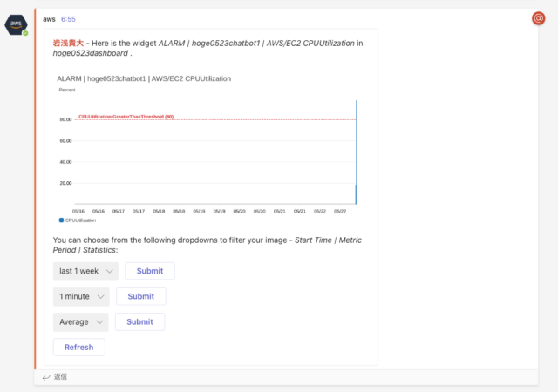Click the mentioned user name 岩浅貴大
This screenshot has height=392, width=558.
click(68, 43)
